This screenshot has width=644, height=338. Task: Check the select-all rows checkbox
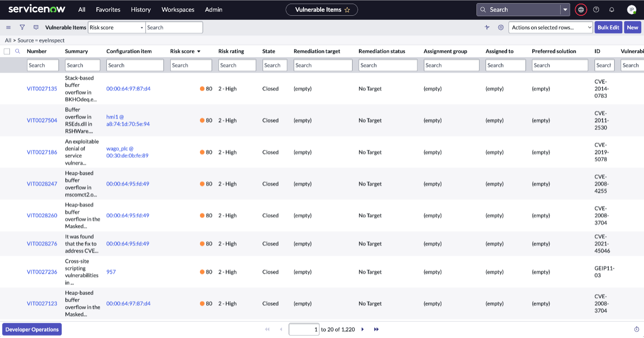click(7, 51)
